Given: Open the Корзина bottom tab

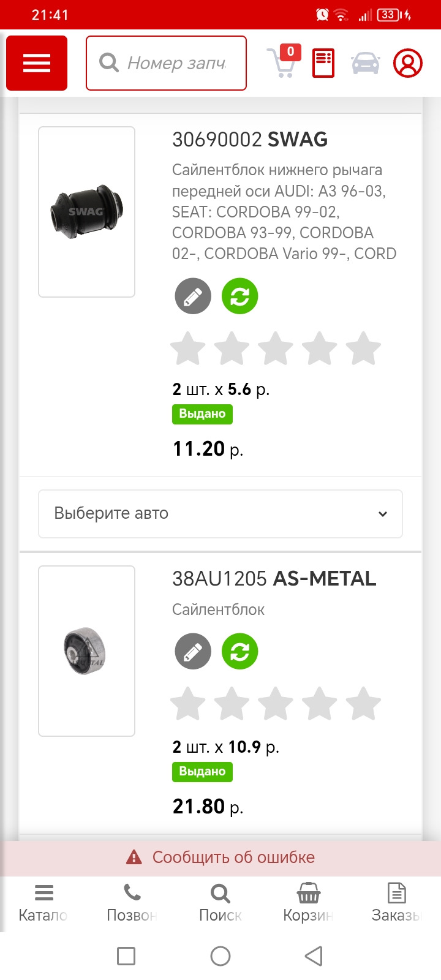Looking at the screenshot, I should [308, 903].
